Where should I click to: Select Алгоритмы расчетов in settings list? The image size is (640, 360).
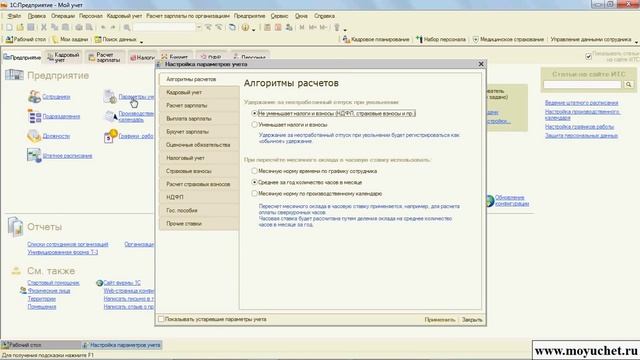(x=199, y=79)
